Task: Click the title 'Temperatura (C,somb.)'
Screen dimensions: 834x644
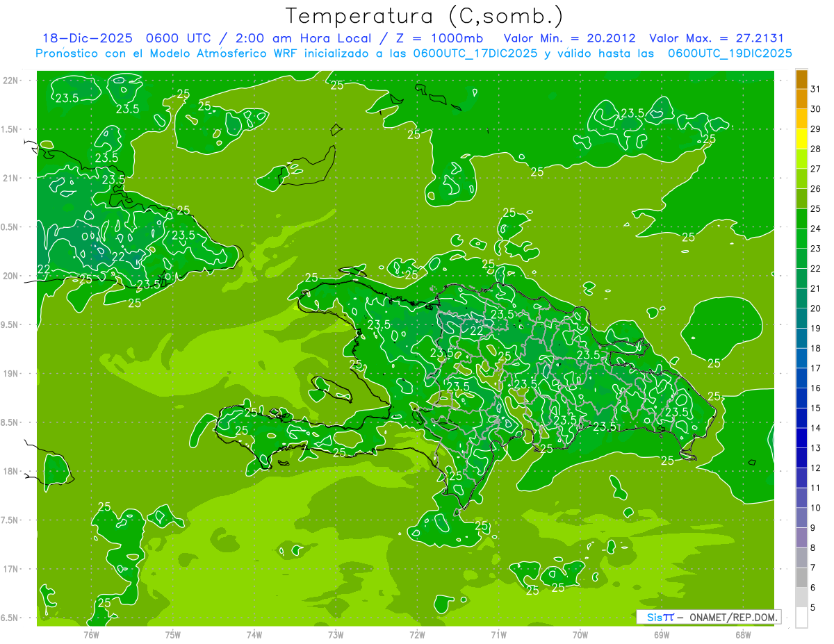Action: click(x=424, y=16)
